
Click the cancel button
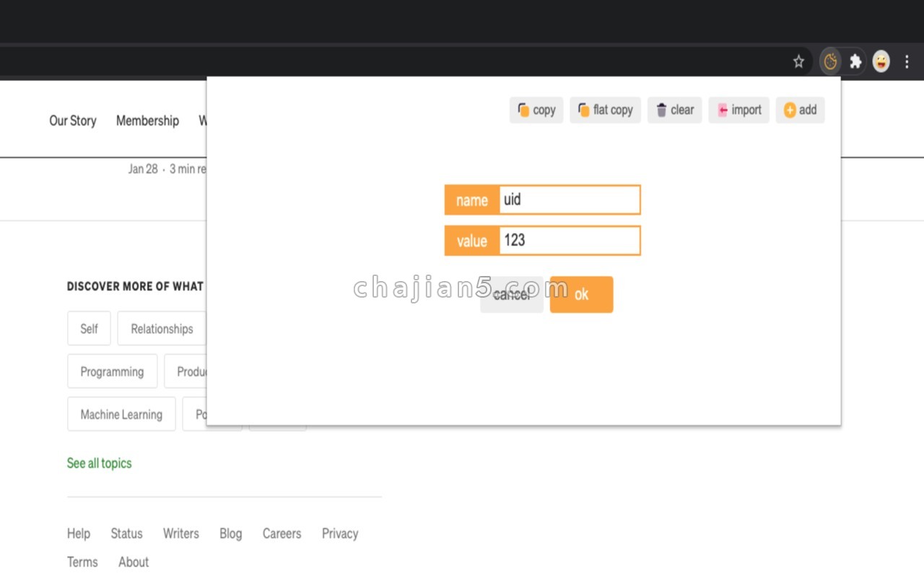coord(512,295)
